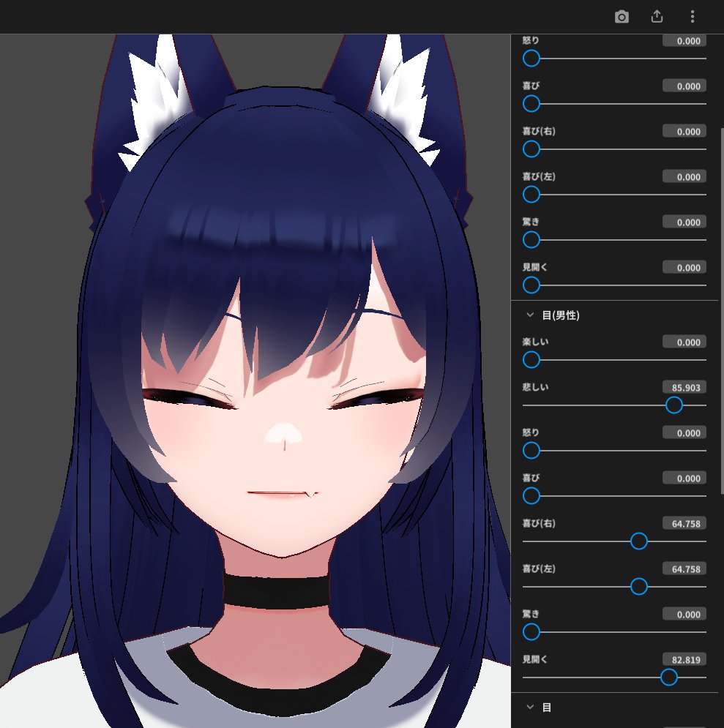Click the 楽しい value field showing 0.000
This screenshot has width=724, height=728.
click(x=684, y=342)
